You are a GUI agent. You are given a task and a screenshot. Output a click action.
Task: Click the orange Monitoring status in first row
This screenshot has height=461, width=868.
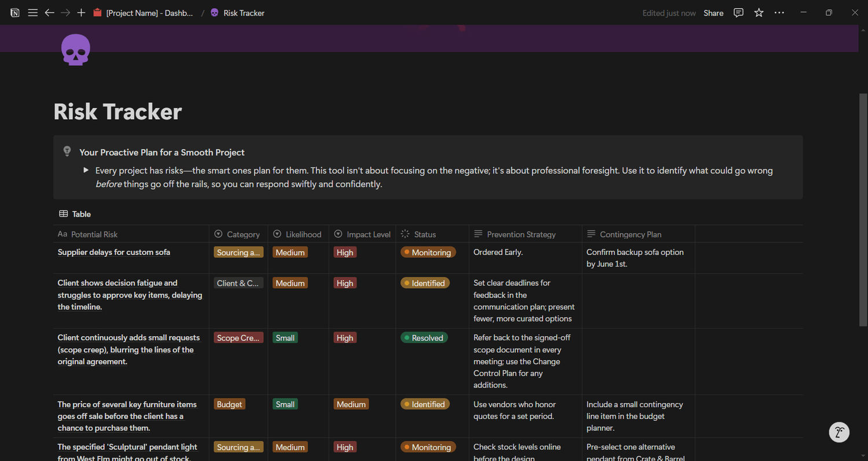point(428,252)
